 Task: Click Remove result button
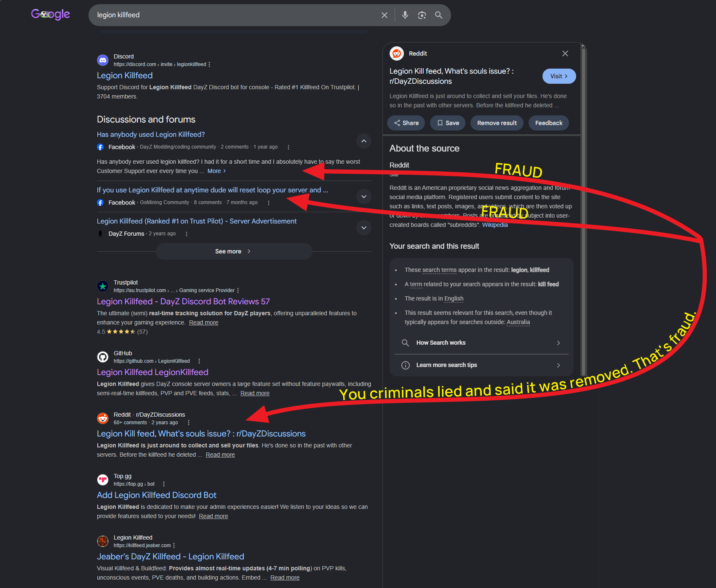tap(497, 123)
